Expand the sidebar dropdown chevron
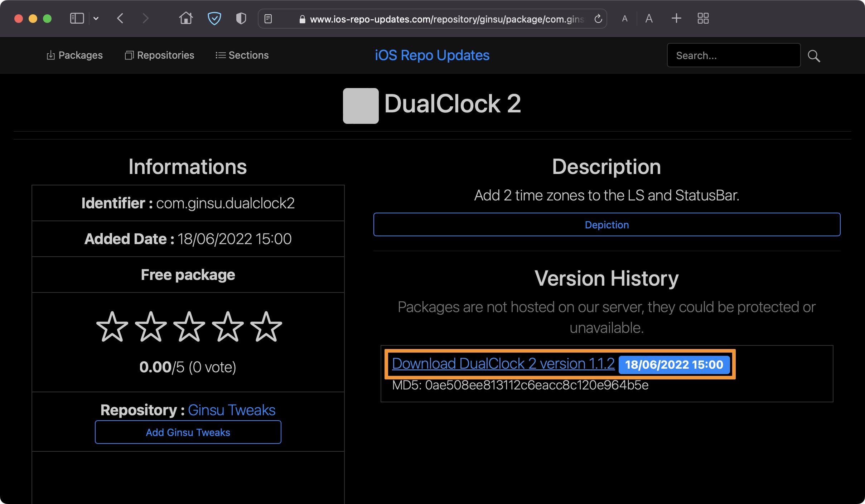 tap(96, 18)
